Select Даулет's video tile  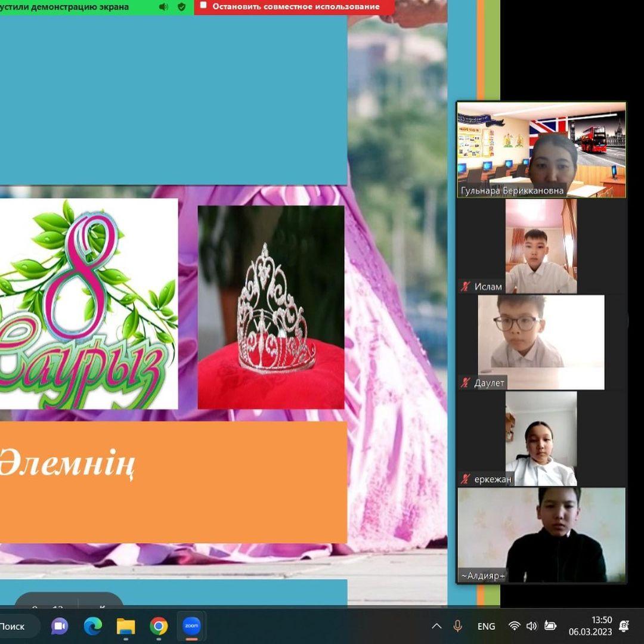541,342
